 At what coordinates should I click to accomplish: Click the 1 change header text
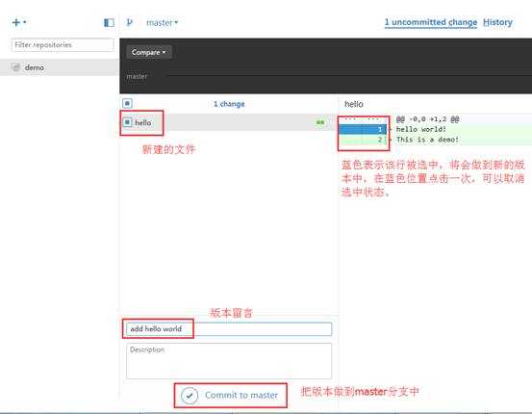coord(229,104)
